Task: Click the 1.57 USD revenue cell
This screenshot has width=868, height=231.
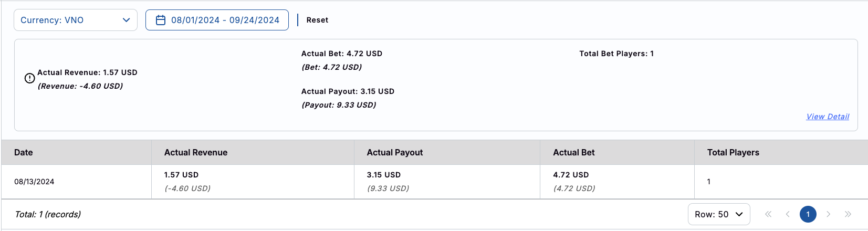Action: 182,175
